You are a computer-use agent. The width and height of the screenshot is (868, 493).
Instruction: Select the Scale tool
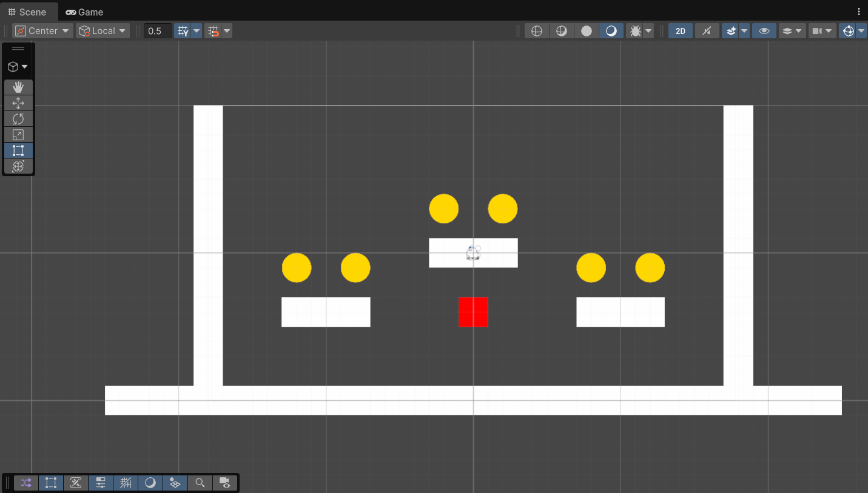[18, 135]
